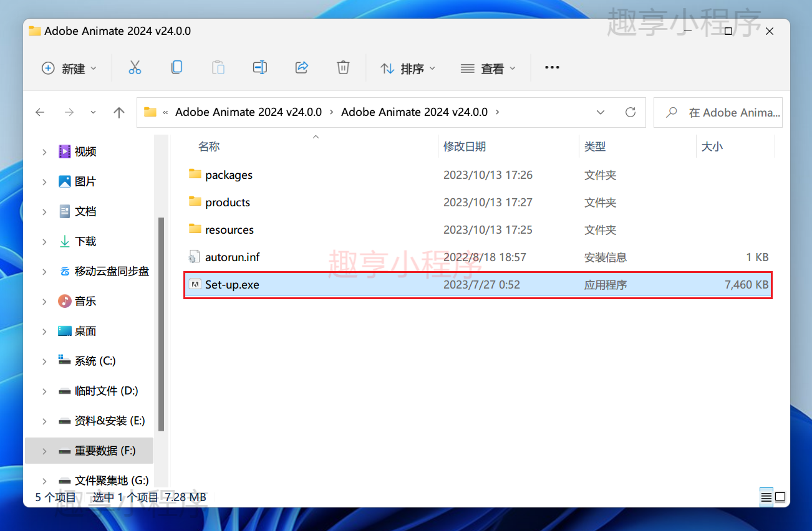The width and height of the screenshot is (812, 531).
Task: Maximize the Explorer window
Action: (x=728, y=31)
